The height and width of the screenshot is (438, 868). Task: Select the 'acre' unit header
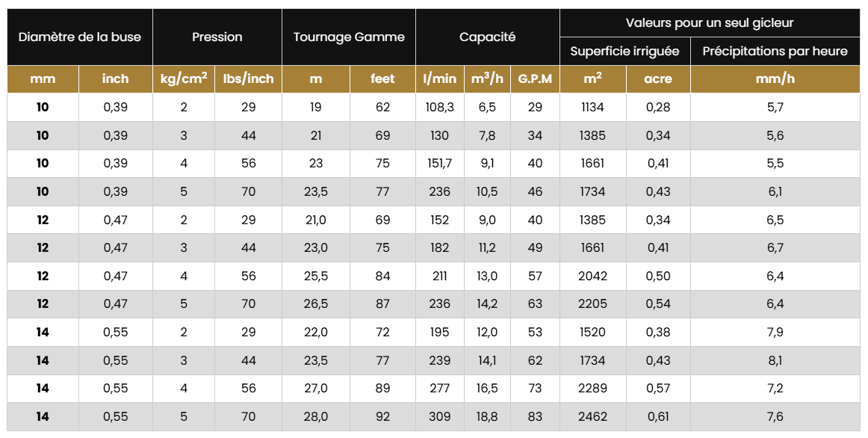click(658, 78)
